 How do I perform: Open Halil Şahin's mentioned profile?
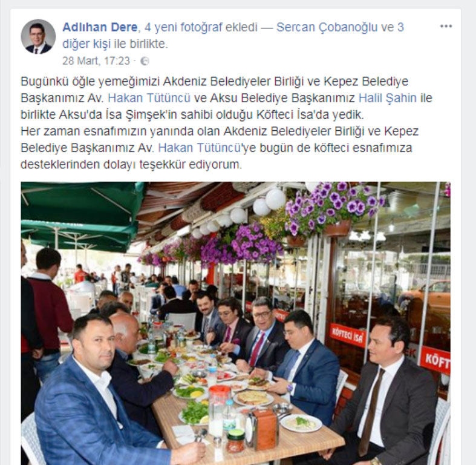[387, 98]
